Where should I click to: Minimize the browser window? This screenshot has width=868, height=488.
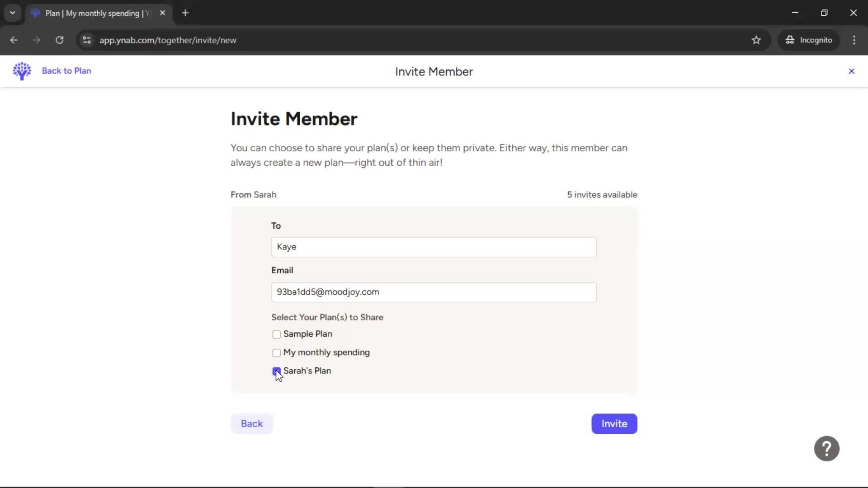coord(795,13)
